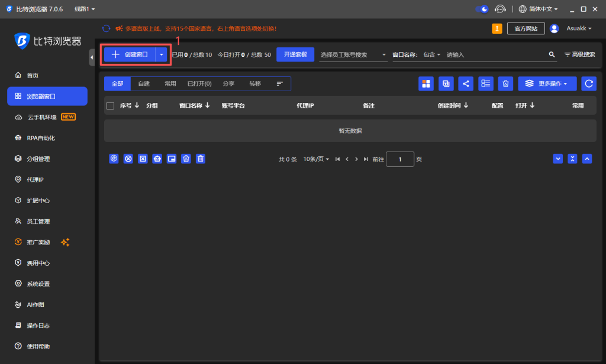The width and height of the screenshot is (606, 364).
Task: Click the share icon in the toolbar
Action: point(466,83)
